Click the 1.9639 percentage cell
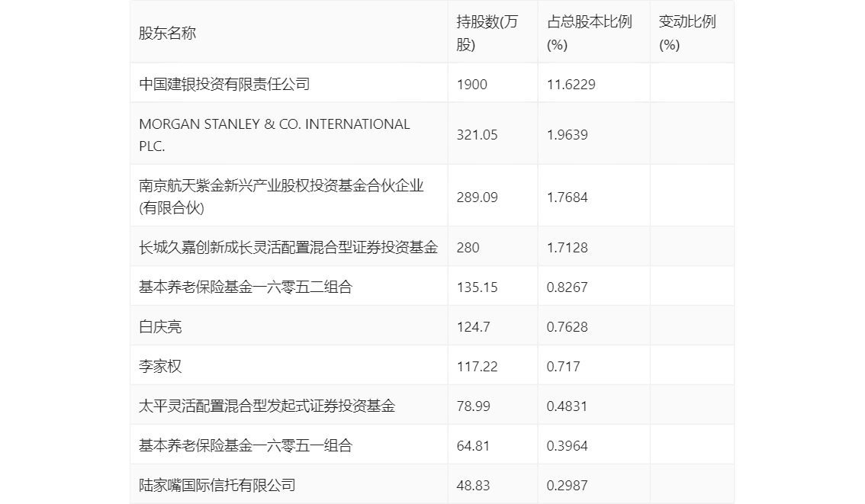 567,135
